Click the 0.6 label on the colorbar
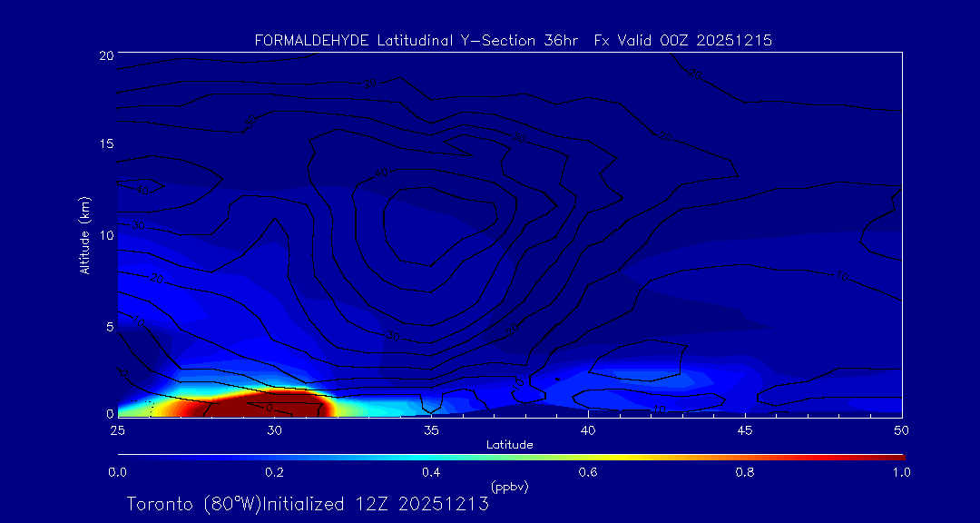The width and height of the screenshot is (980, 523). click(x=588, y=472)
